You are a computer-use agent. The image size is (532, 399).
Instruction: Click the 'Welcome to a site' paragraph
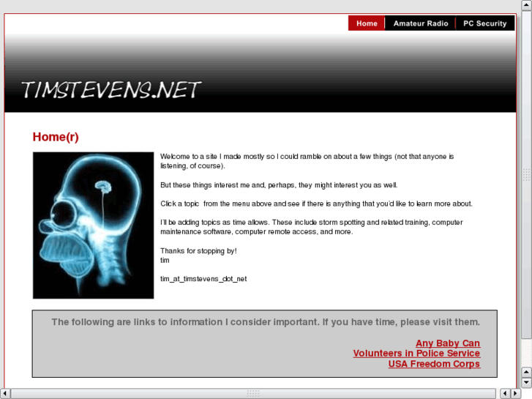(x=307, y=161)
